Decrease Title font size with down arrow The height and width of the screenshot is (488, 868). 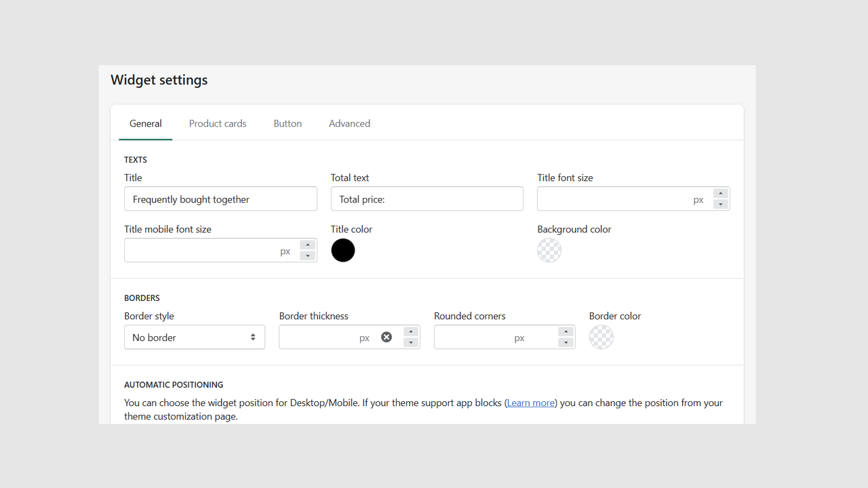pyautogui.click(x=721, y=204)
